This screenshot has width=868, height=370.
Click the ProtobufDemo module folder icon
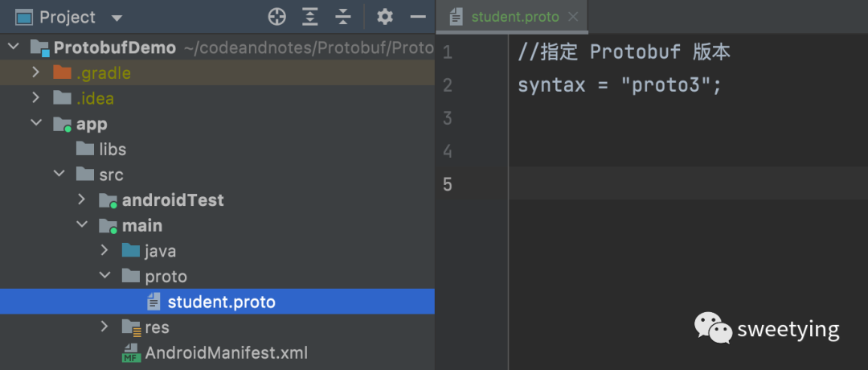(39, 47)
